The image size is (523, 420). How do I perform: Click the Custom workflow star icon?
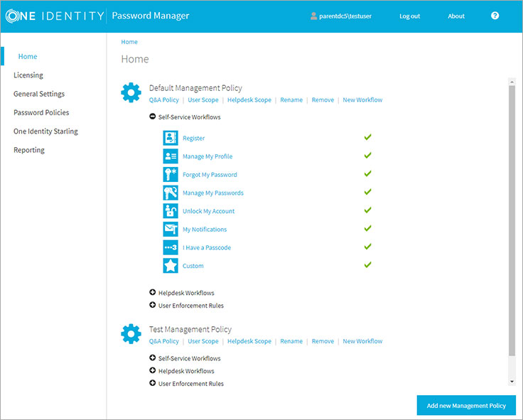(x=171, y=266)
